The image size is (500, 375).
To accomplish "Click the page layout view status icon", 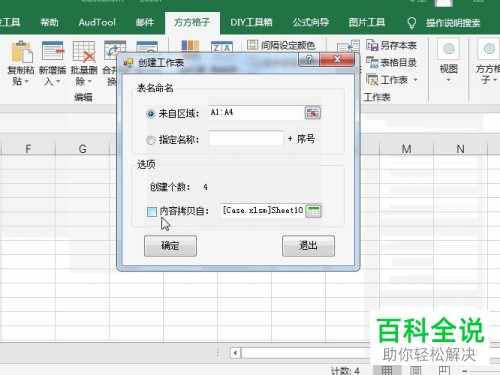I will point(415,370).
